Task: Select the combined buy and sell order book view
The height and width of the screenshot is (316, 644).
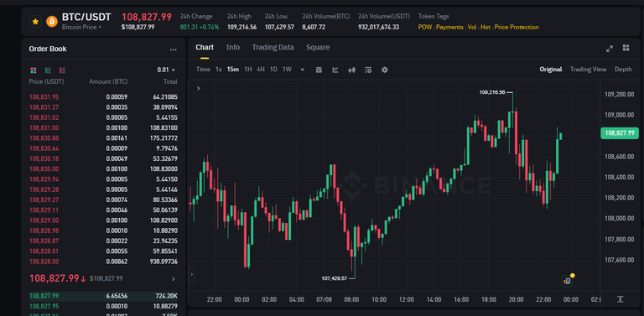Action: [34, 70]
